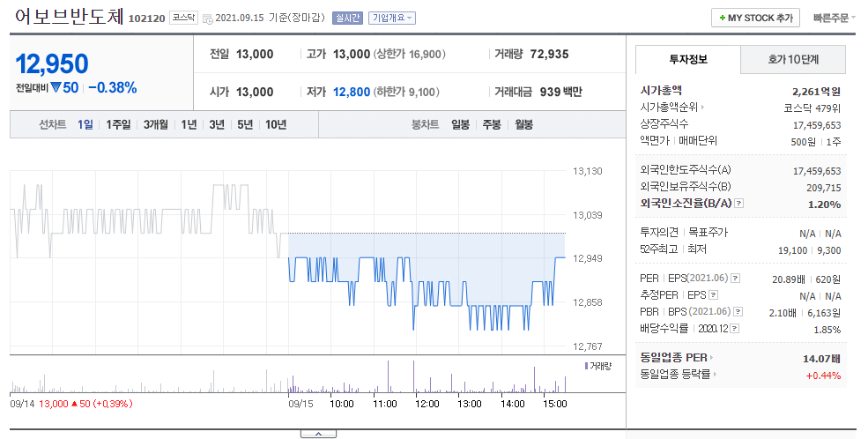Switch to the 투자정보 tab
The width and height of the screenshot is (868, 439).
click(x=688, y=59)
